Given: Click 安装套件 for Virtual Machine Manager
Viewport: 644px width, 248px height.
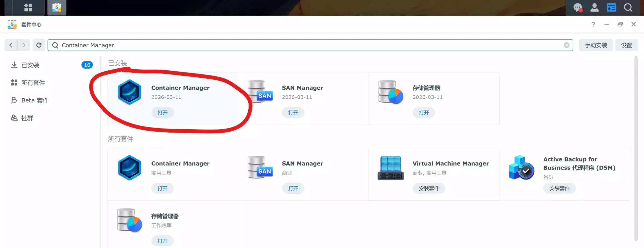Looking at the screenshot, I should (429, 188).
